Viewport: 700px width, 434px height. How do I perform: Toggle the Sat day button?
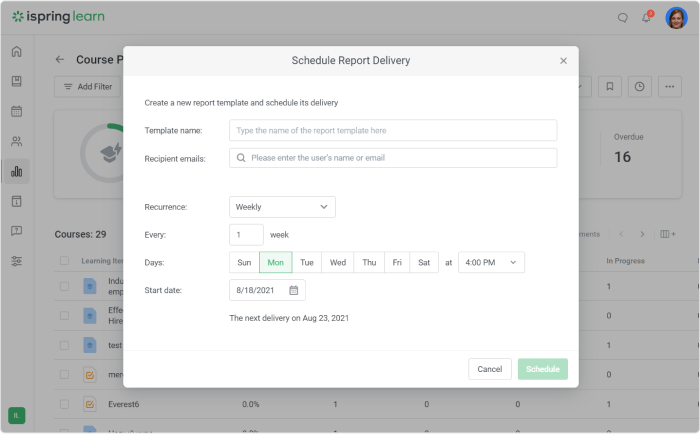click(x=424, y=263)
